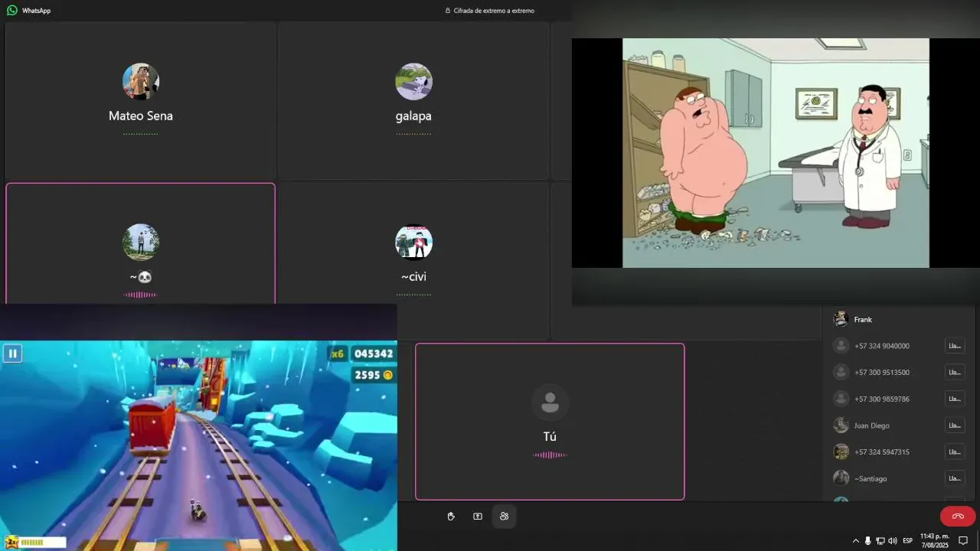
Task: Click the avatar beside +57 324 5947315
Action: [841, 452]
